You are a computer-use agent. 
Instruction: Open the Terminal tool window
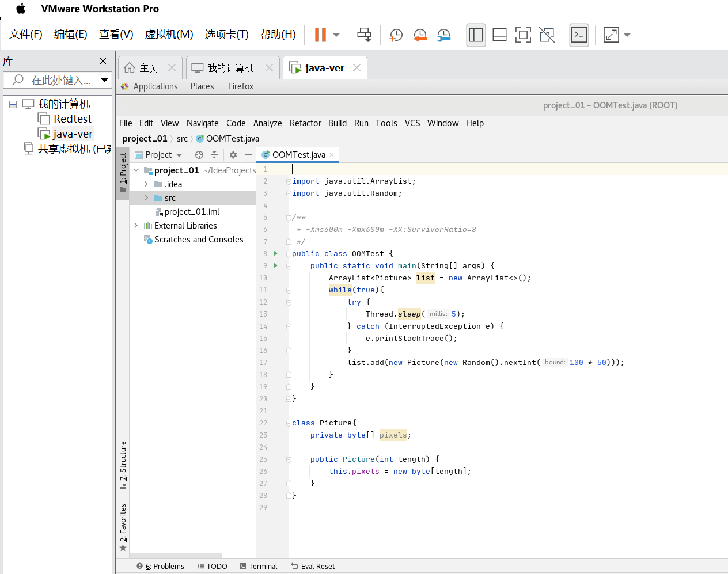click(258, 566)
